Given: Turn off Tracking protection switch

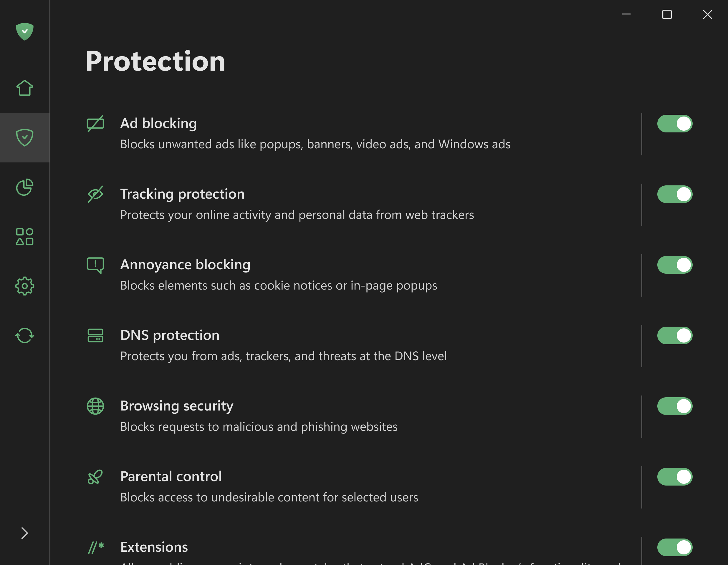Looking at the screenshot, I should point(675,194).
